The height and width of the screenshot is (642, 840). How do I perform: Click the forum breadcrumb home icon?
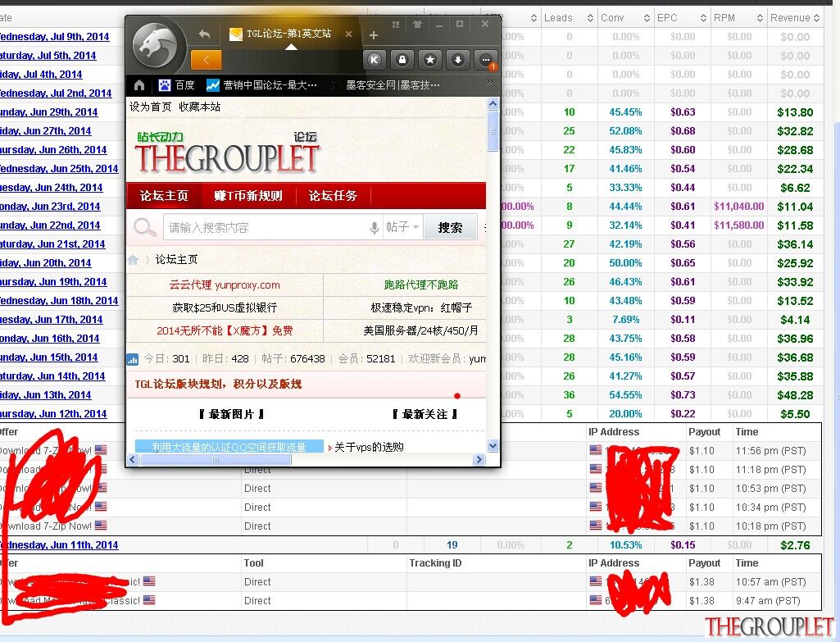[x=133, y=260]
